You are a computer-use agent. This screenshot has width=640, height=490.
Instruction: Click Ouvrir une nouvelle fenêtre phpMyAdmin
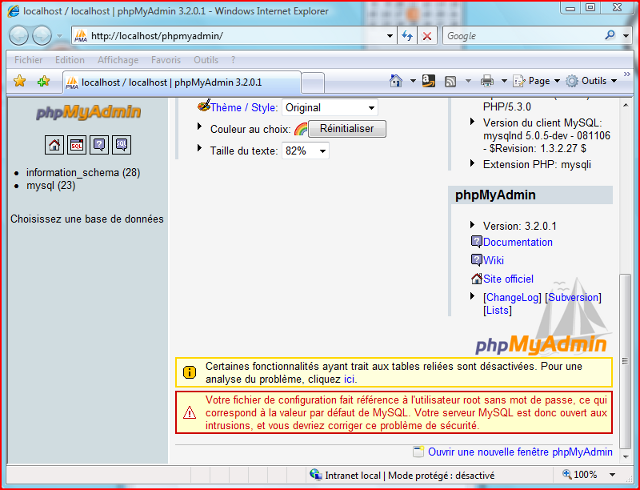(520, 452)
